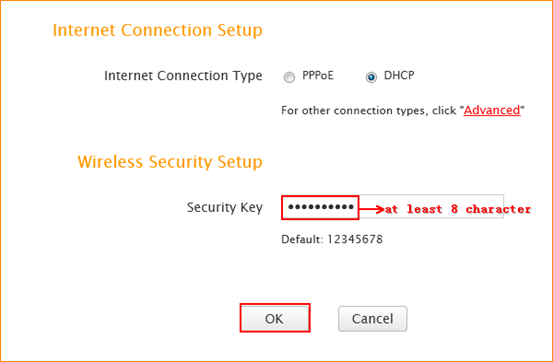Click the DHCP option label text
The width and height of the screenshot is (553, 362).
point(399,76)
